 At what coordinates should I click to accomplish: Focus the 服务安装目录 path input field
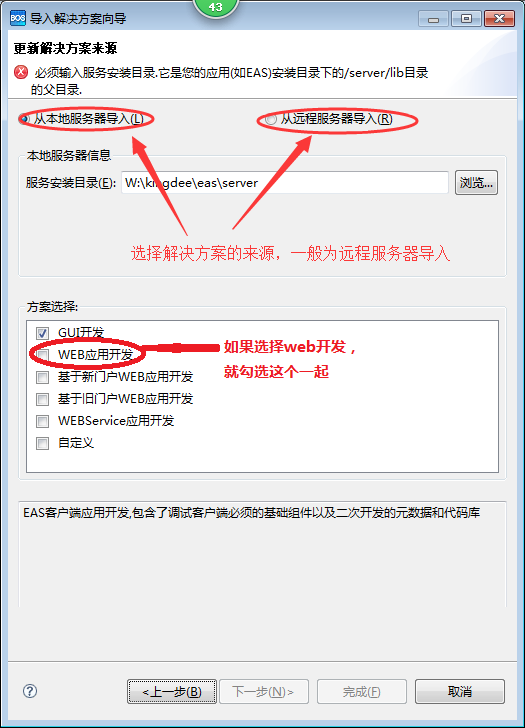coord(285,182)
